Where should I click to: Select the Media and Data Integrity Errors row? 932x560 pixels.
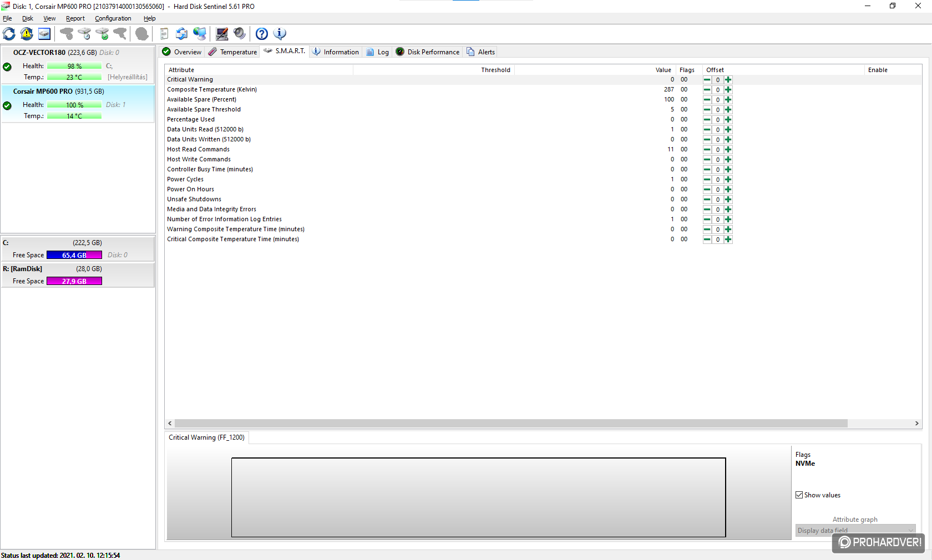[x=543, y=210]
